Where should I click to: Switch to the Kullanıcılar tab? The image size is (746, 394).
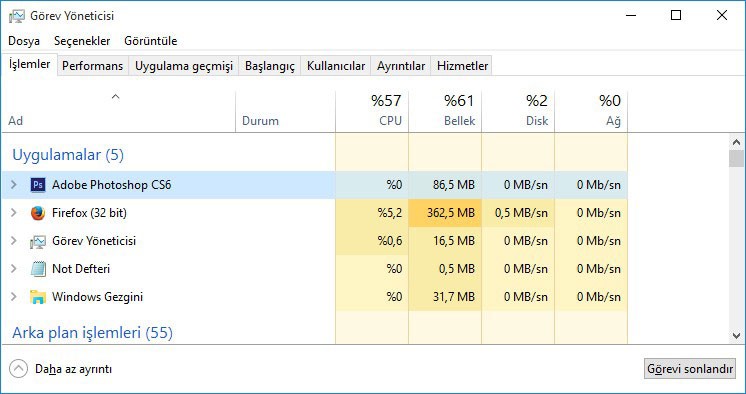(x=336, y=66)
